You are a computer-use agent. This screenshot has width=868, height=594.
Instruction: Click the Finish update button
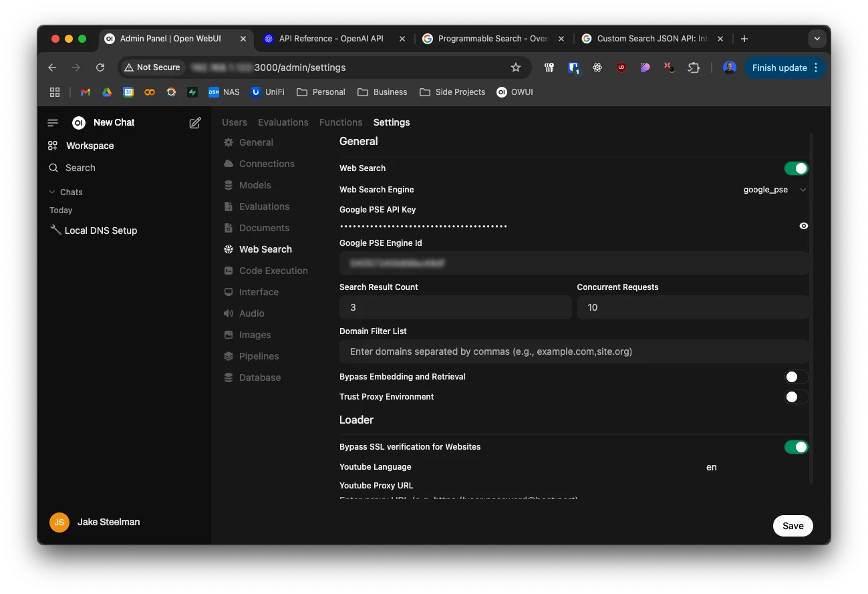pos(785,67)
